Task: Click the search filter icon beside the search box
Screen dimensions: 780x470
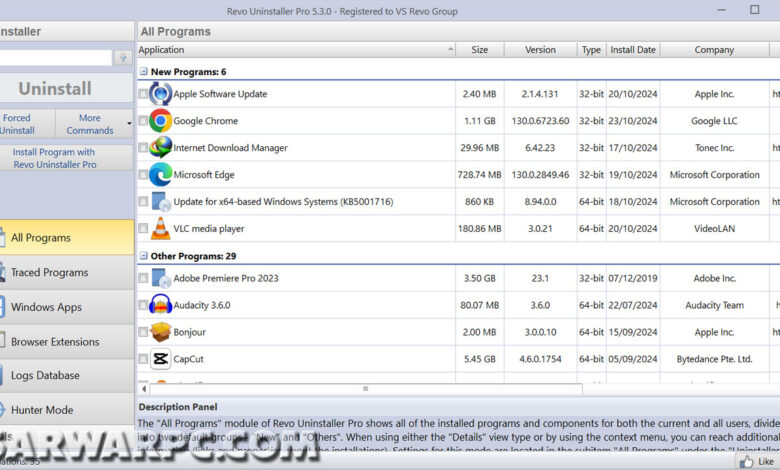Action: point(122,58)
